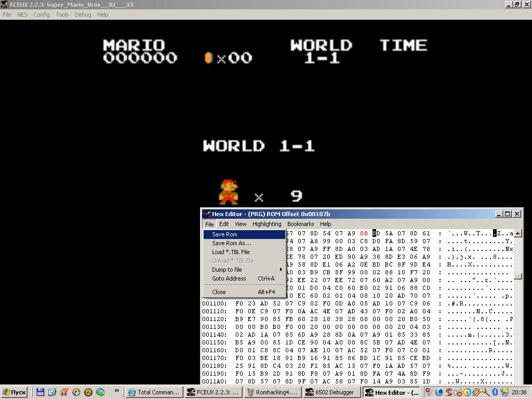Click lightbulb with red X tray icon
Viewport: 532px width, 399px height.
[458, 392]
